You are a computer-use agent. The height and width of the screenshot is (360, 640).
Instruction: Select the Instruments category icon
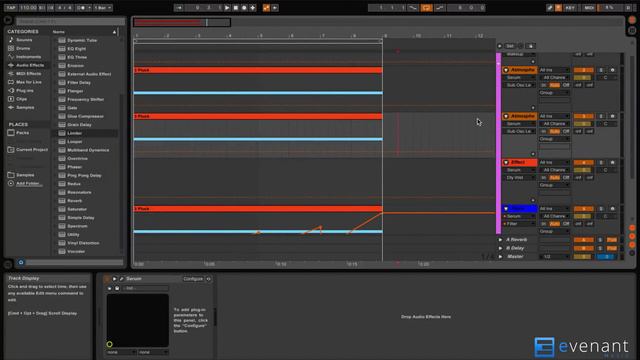(11, 57)
